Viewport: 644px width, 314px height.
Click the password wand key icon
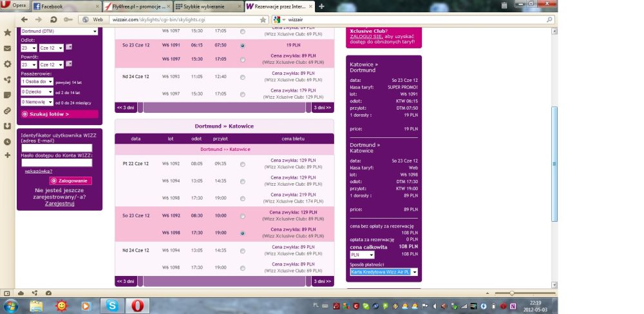[68, 19]
